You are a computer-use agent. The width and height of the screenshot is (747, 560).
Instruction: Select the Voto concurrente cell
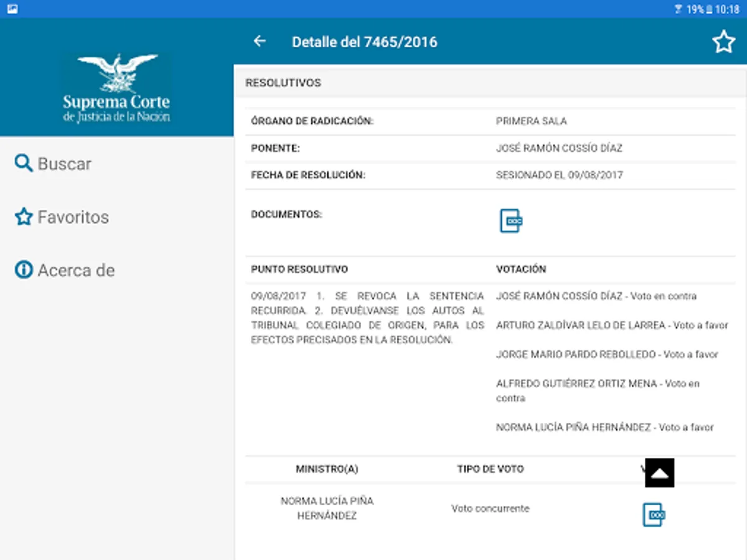pyautogui.click(x=491, y=508)
